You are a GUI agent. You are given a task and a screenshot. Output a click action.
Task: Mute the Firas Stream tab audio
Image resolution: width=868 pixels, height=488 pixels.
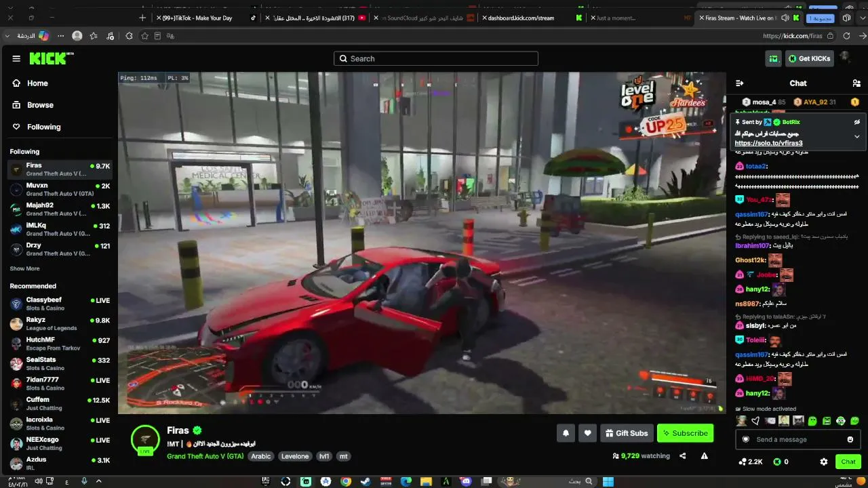(x=785, y=18)
